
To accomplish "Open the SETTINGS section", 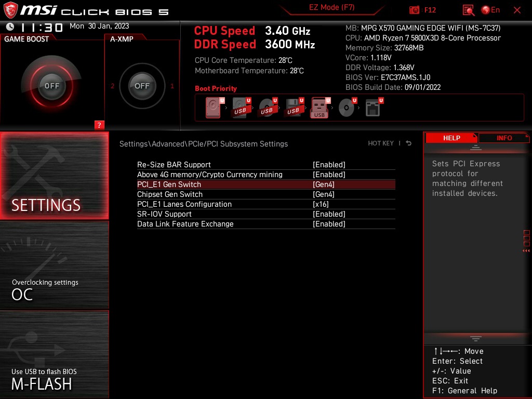I will coord(54,176).
